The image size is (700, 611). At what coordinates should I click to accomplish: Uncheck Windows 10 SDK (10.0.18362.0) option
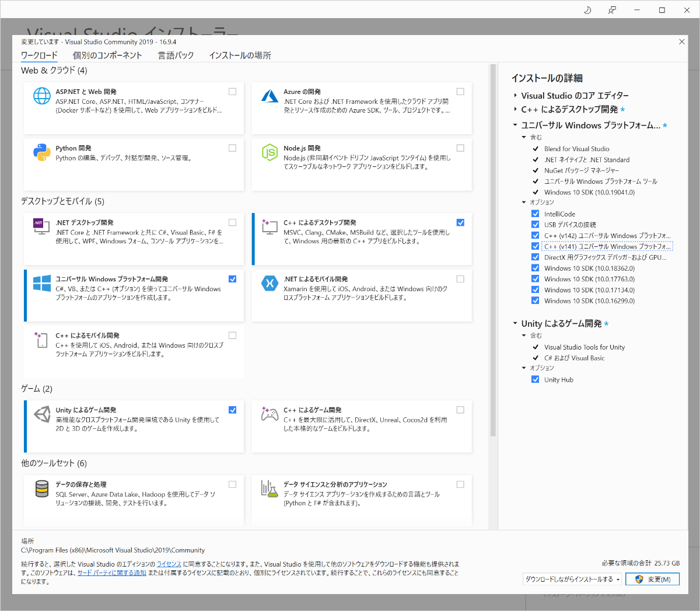coord(535,268)
